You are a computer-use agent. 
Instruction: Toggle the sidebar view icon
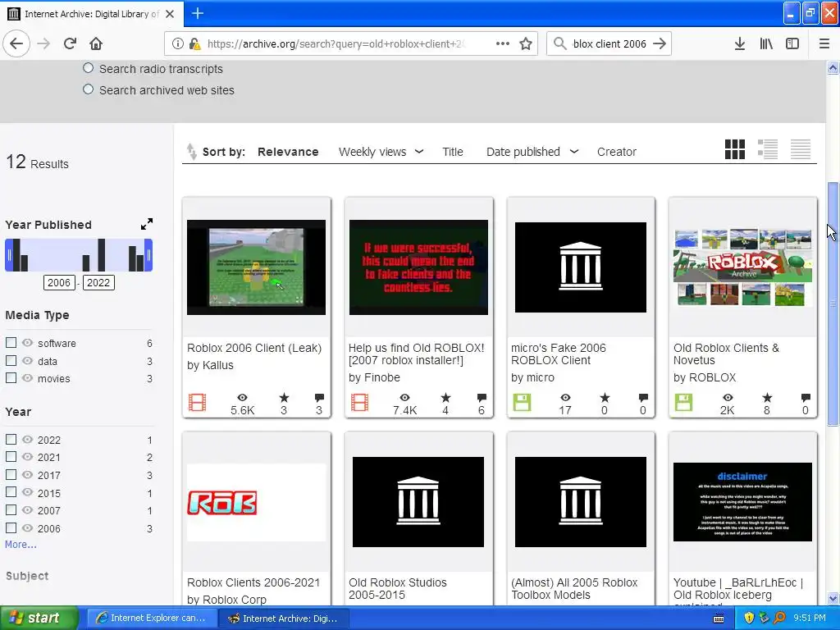pos(792,44)
